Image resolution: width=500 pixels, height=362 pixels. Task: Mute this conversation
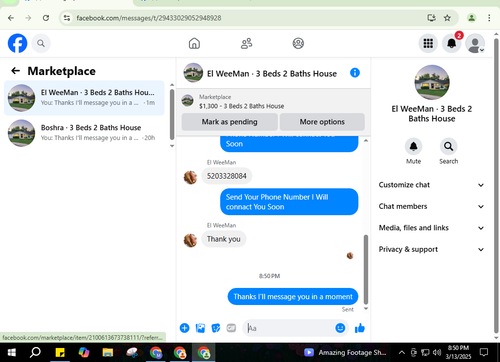pos(413,146)
